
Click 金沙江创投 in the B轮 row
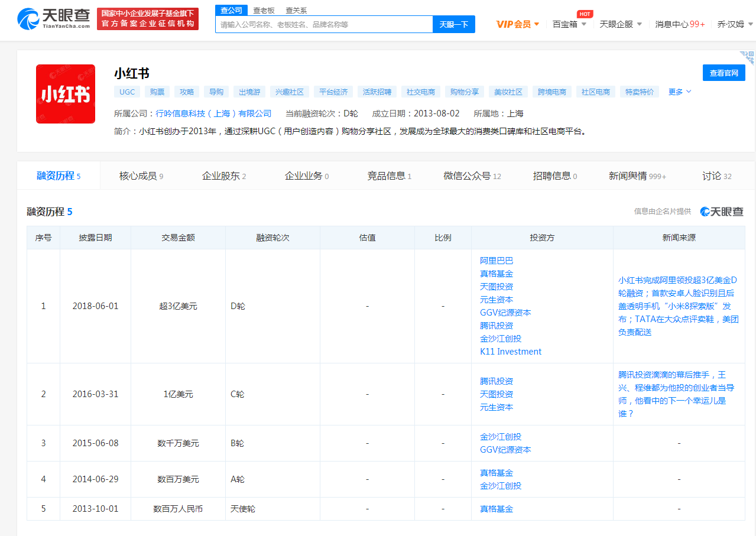click(x=501, y=437)
